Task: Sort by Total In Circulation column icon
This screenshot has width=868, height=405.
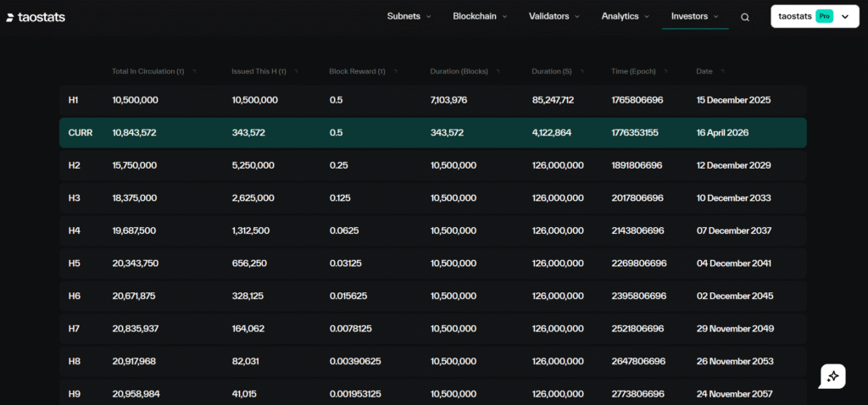Action: coord(194,71)
